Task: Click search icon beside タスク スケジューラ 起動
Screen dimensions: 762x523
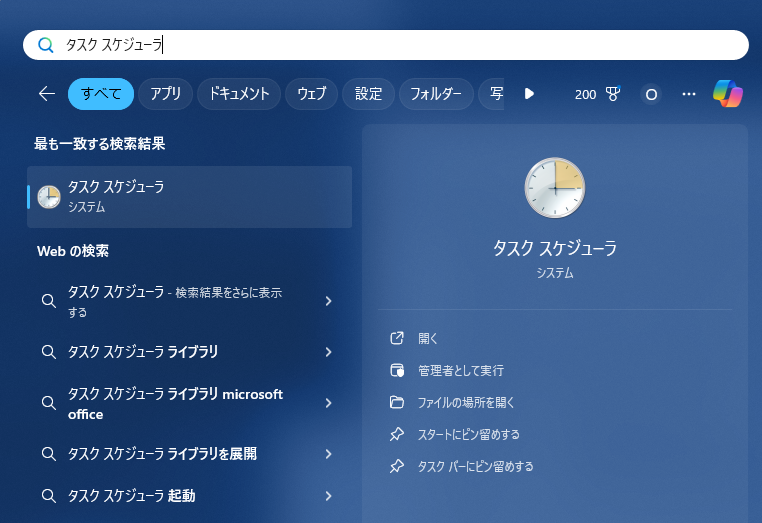Action: pos(48,496)
